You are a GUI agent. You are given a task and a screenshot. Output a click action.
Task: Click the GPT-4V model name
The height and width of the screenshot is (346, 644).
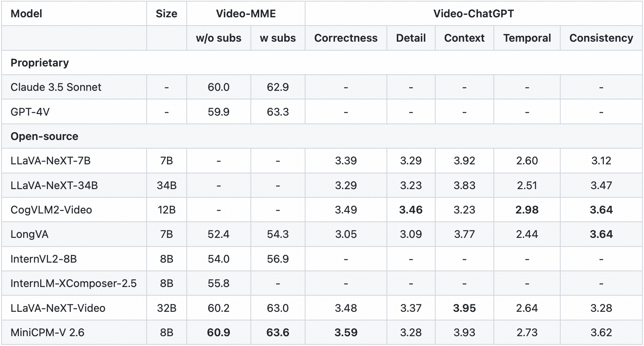[30, 112]
